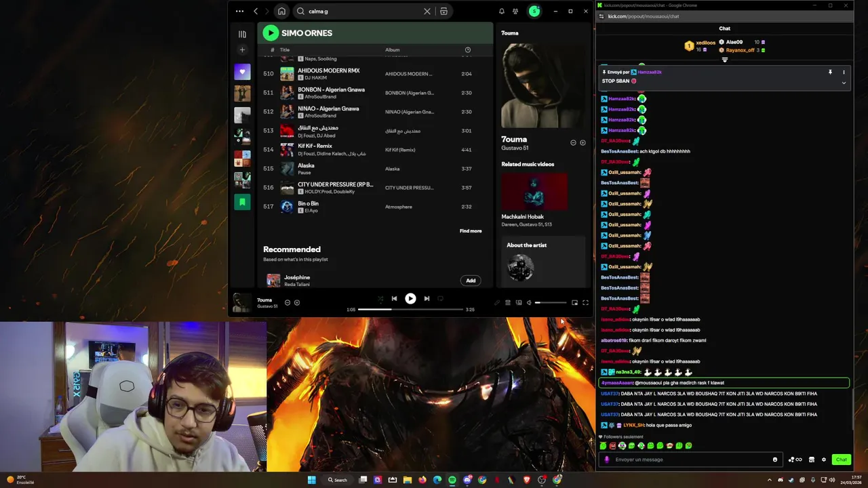Select track CITY UNDER PRESSURE
The height and width of the screenshot is (488, 868).
(x=375, y=188)
